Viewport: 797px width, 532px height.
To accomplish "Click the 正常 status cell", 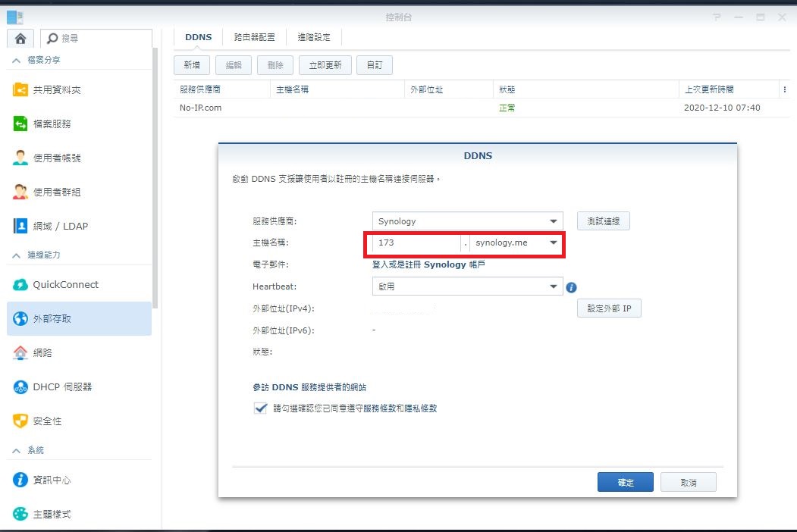I will coord(507,108).
